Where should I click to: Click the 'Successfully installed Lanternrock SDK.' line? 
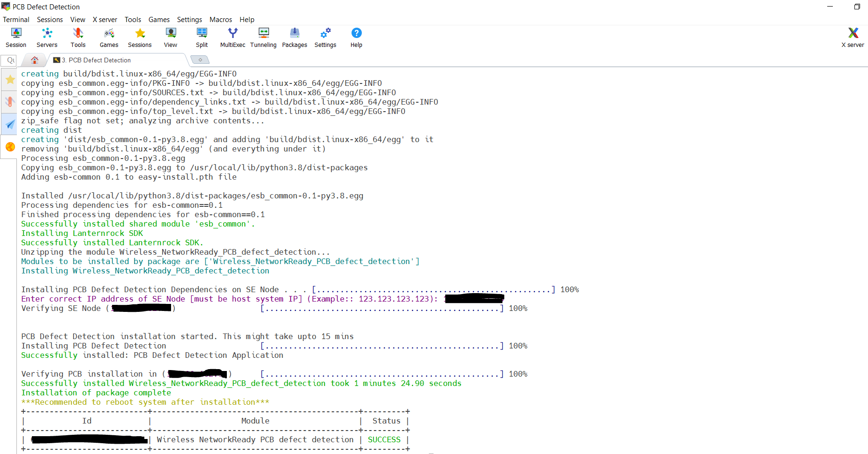pos(112,242)
